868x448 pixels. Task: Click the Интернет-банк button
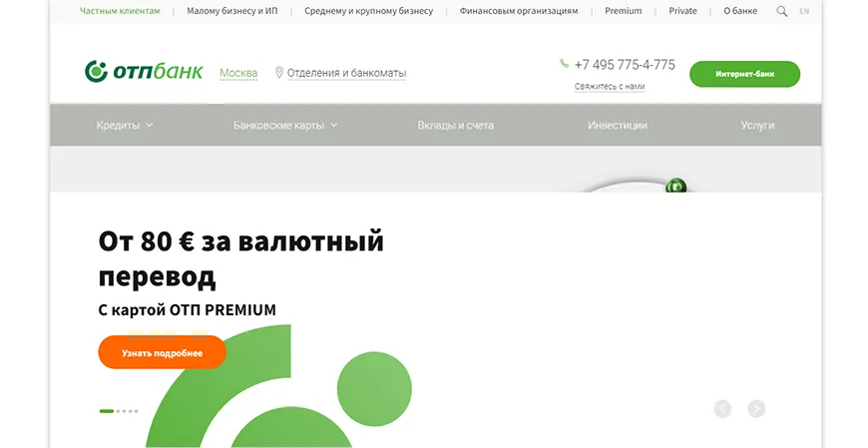744,74
